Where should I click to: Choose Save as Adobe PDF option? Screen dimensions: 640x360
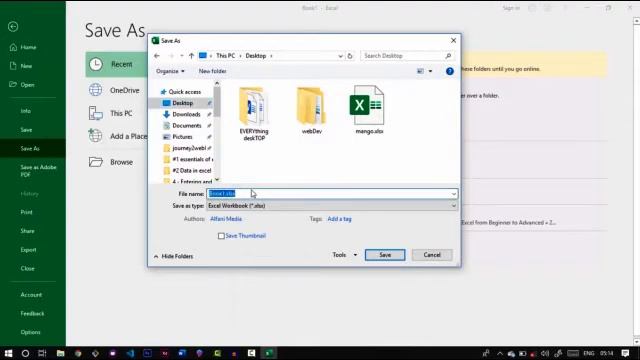[x=38, y=171]
